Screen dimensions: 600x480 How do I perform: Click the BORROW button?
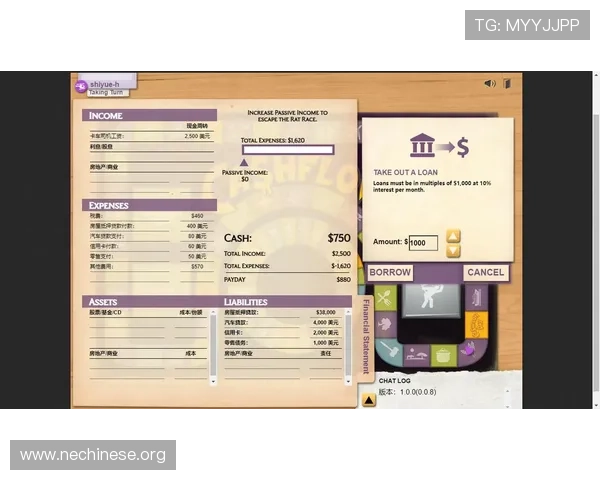coord(390,273)
